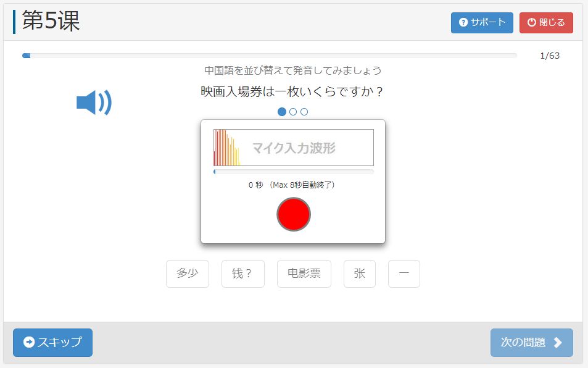
Task: Pick the word tile 张
Action: pos(360,274)
